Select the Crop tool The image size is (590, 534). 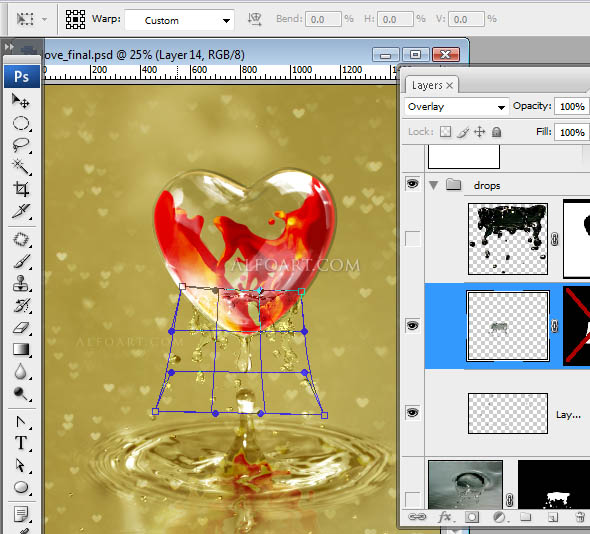tap(21, 189)
